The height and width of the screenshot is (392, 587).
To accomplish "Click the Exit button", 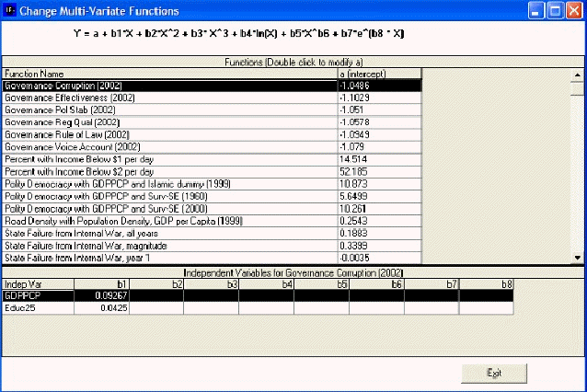I will tap(493, 374).
